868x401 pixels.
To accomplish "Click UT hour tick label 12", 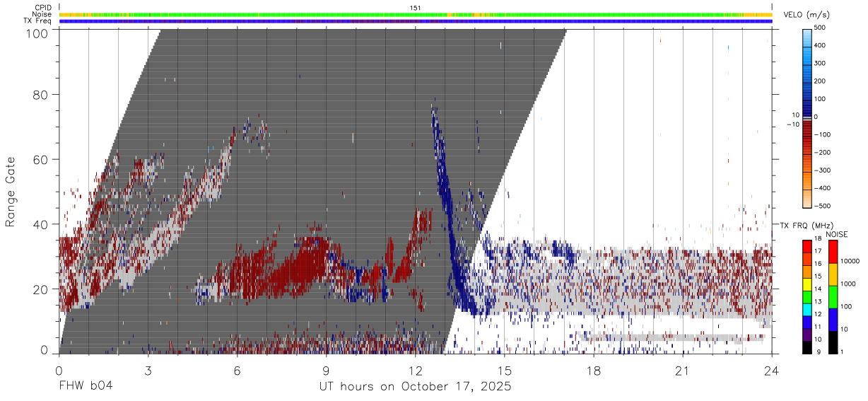I will point(415,370).
